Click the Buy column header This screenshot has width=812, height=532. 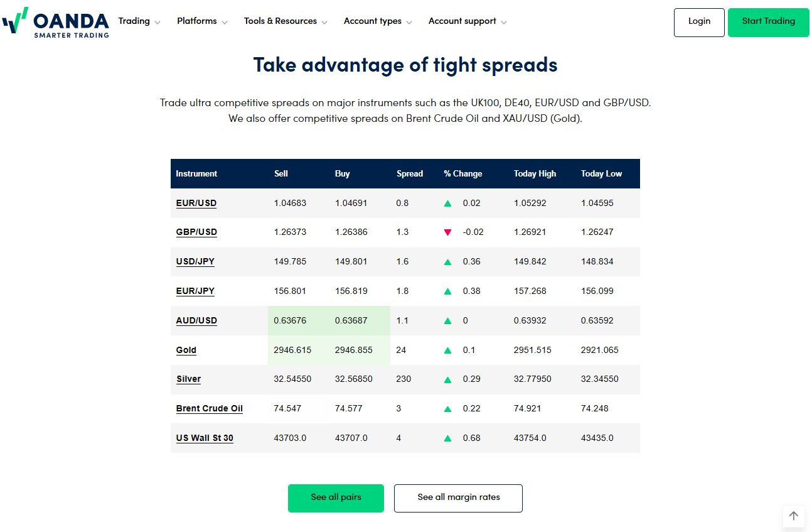coord(343,174)
